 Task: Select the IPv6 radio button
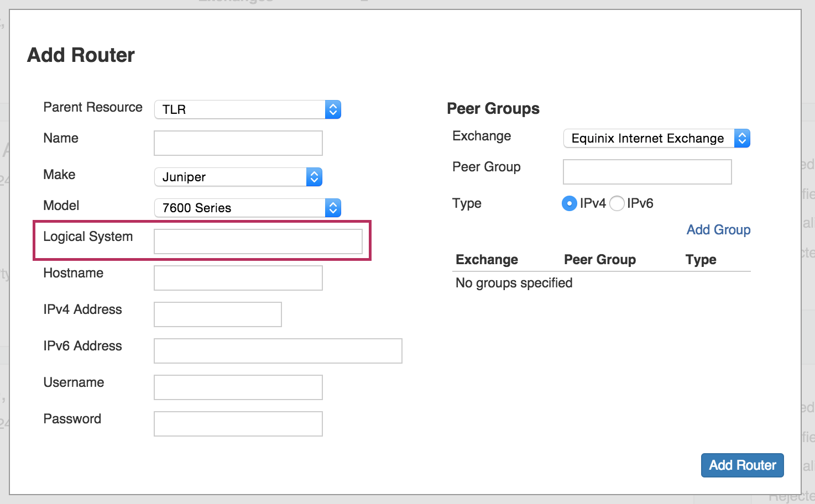coord(617,204)
